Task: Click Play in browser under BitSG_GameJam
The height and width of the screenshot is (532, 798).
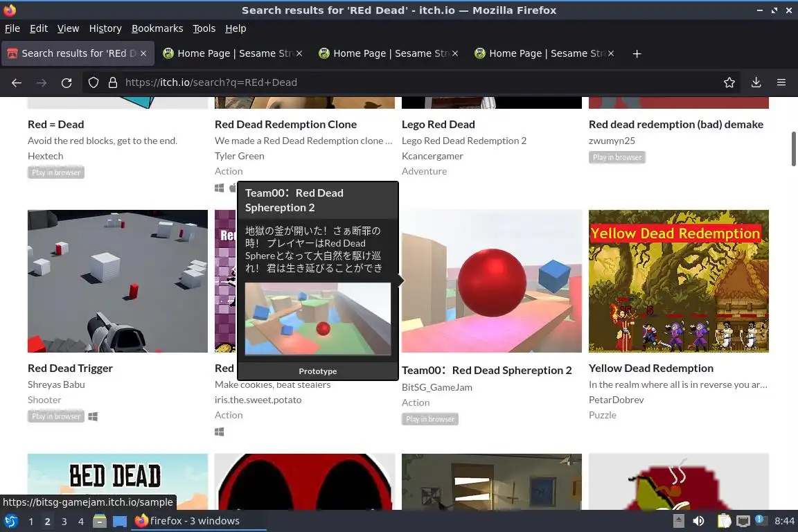Action: click(430, 419)
